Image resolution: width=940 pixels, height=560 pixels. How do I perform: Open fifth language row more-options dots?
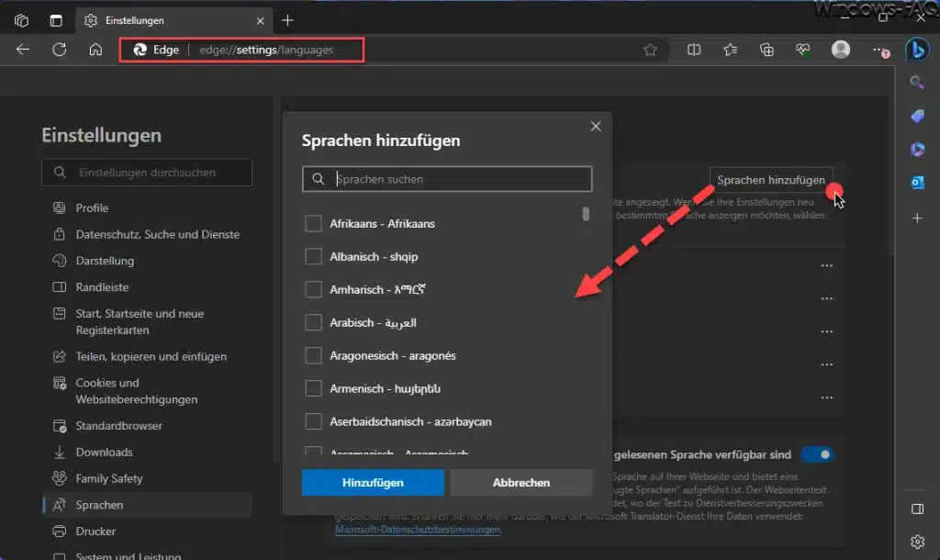pos(827,398)
